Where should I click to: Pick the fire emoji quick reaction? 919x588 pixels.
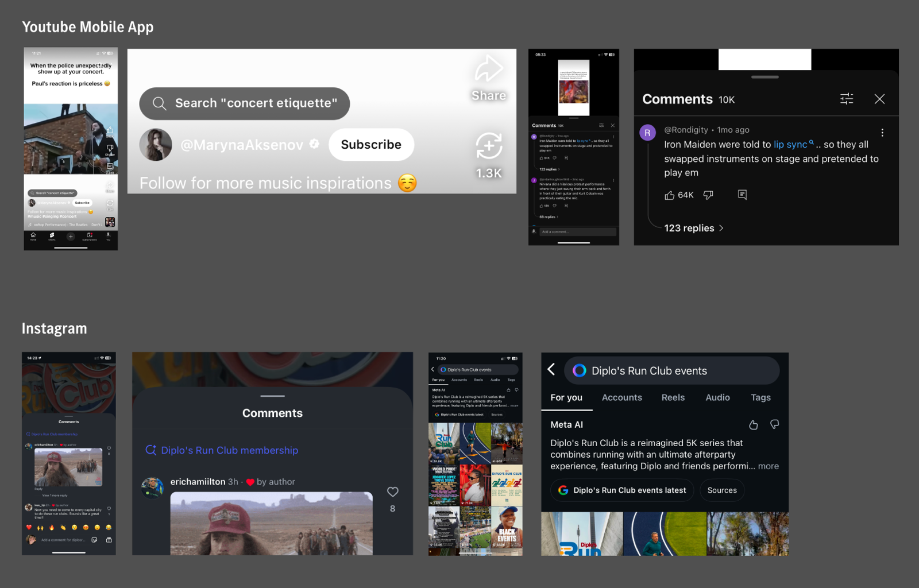pos(52,527)
